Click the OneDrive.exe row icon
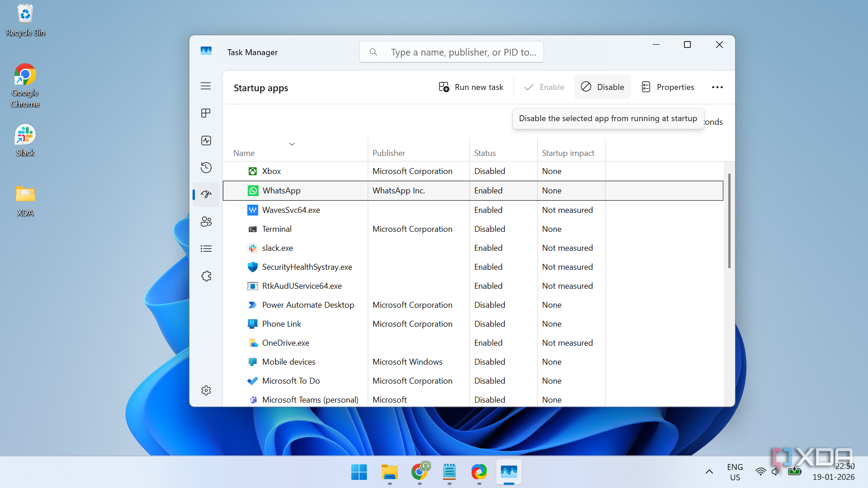 tap(253, 343)
